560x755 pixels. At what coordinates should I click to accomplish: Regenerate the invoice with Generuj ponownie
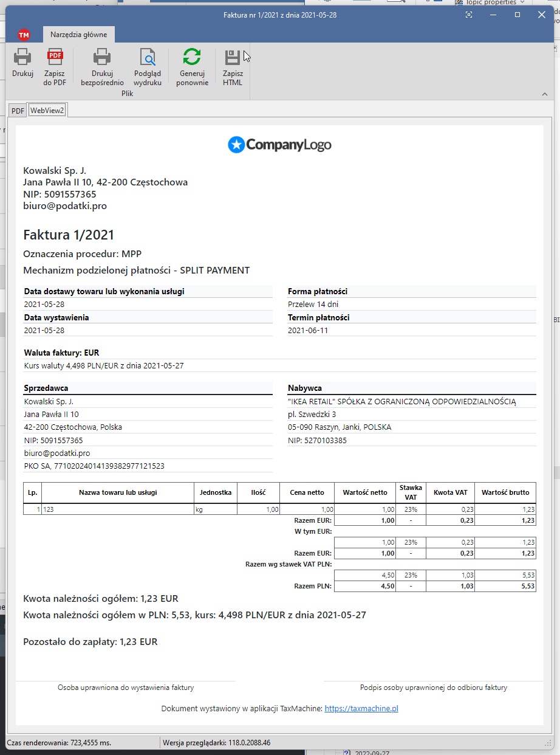(192, 58)
